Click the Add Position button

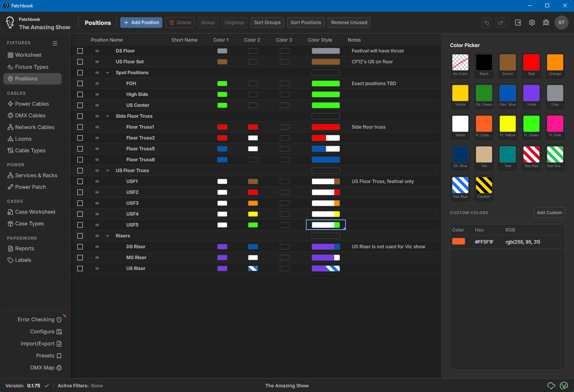(x=141, y=23)
